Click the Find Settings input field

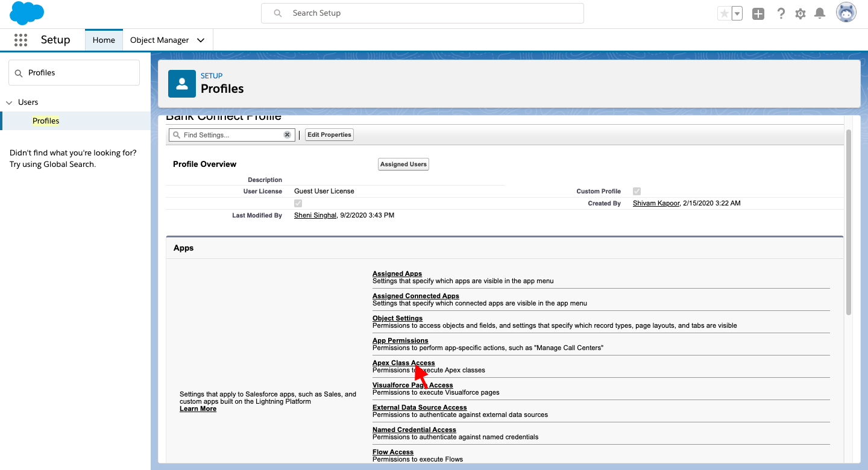(232, 135)
